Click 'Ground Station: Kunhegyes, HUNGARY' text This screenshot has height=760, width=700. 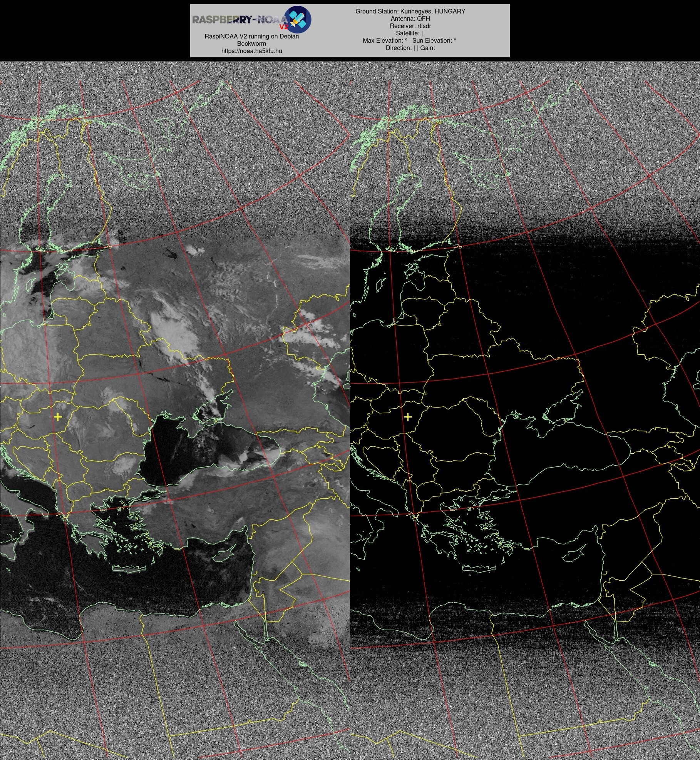410,11
